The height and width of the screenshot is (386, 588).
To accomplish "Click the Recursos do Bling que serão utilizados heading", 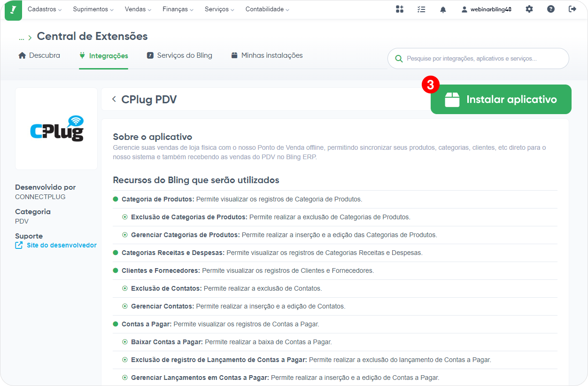I will (x=196, y=180).
